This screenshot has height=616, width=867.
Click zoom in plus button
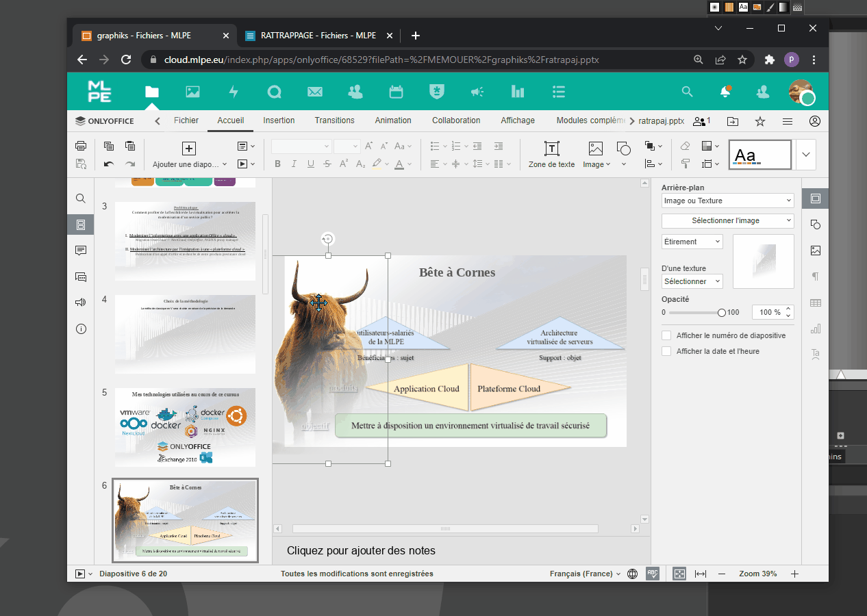[x=794, y=574]
